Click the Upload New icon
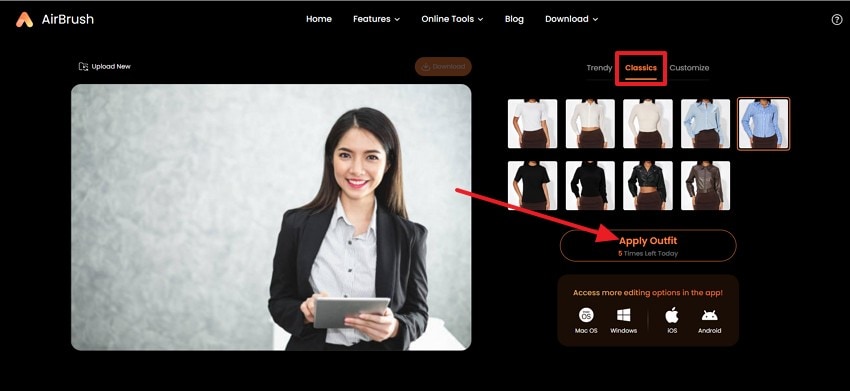This screenshot has width=850, height=391. (x=83, y=67)
